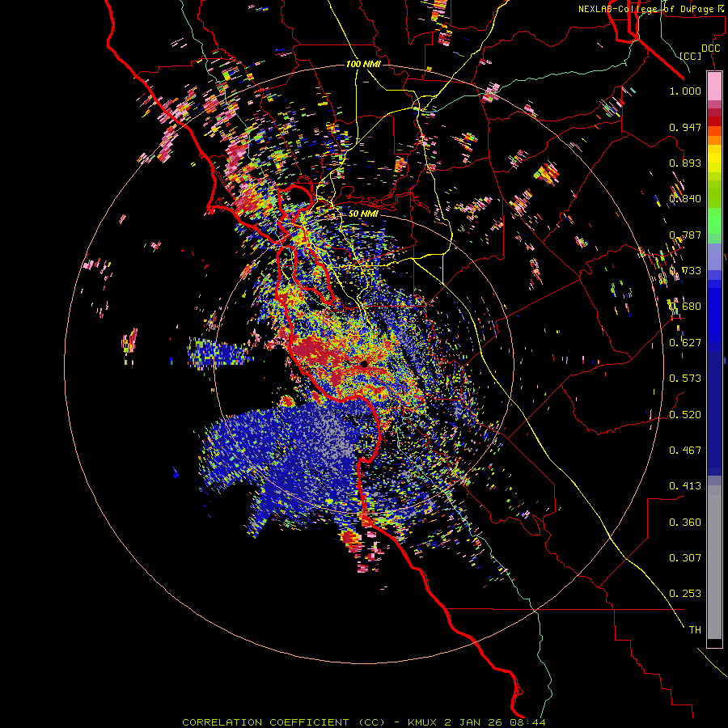The width and height of the screenshot is (728, 728).
Task: Click the TH threshold label
Action: tap(695, 630)
